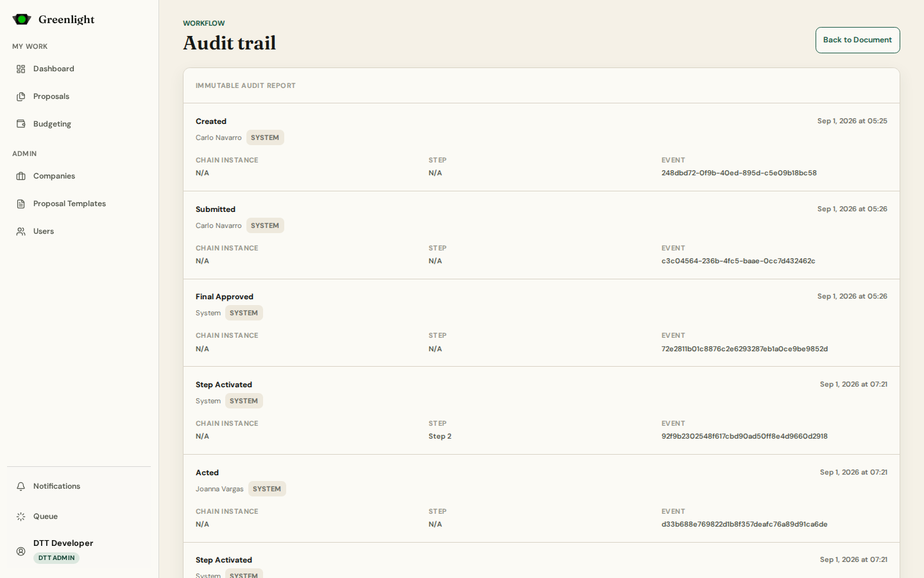Click the Greenlight logo icon
924x578 pixels.
22,19
